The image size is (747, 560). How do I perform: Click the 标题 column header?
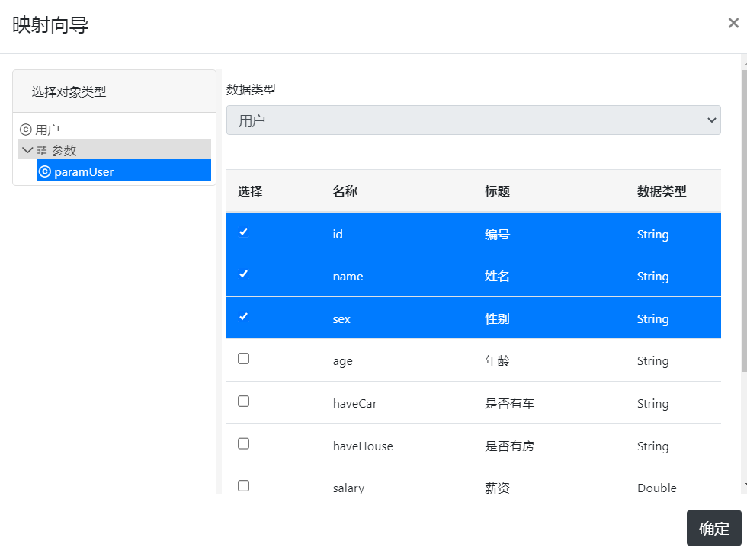click(x=497, y=191)
